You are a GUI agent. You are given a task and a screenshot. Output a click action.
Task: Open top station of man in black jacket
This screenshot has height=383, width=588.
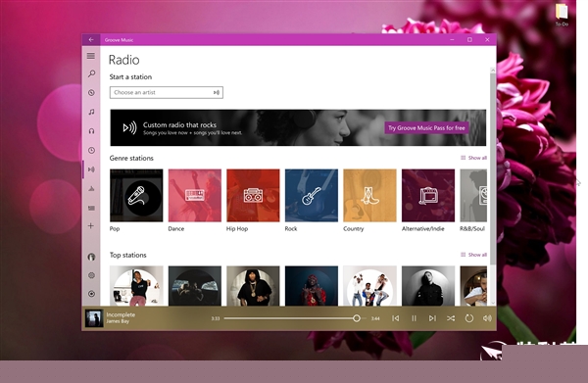click(428, 286)
